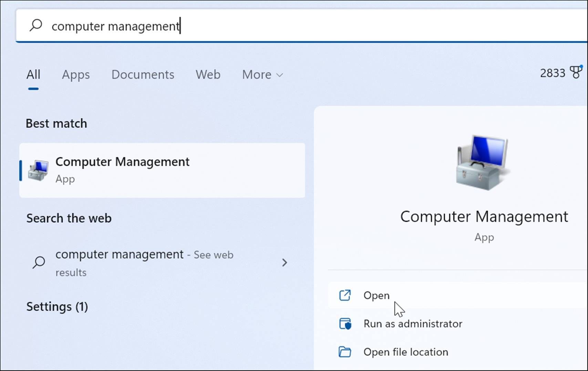Click the folder icon beside Open file location
This screenshot has width=588, height=371.
pyautogui.click(x=345, y=352)
